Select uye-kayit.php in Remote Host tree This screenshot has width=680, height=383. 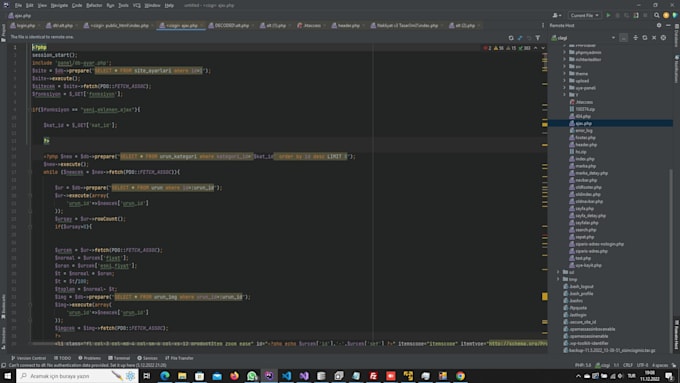pyautogui.click(x=588, y=265)
